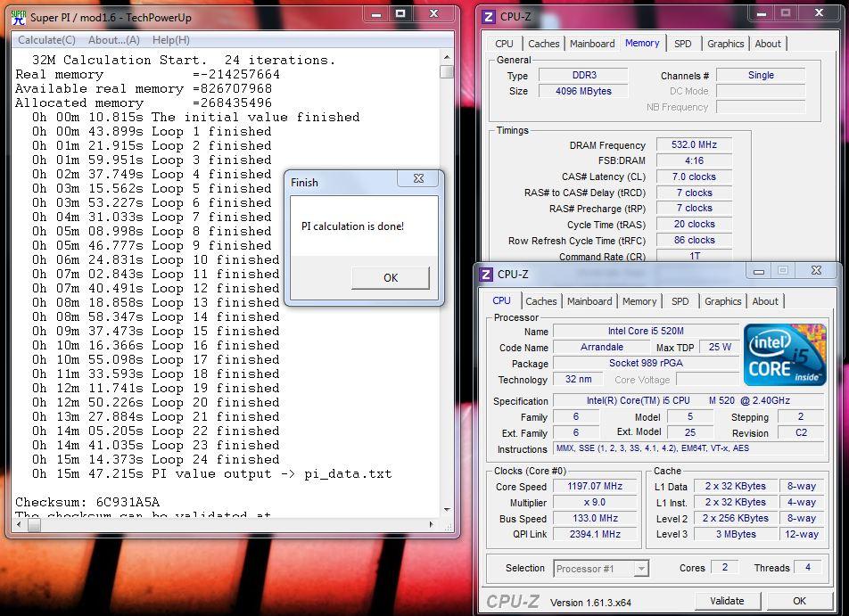
Task: Click the Level 3 cache value 3 MBytes
Action: (735, 534)
